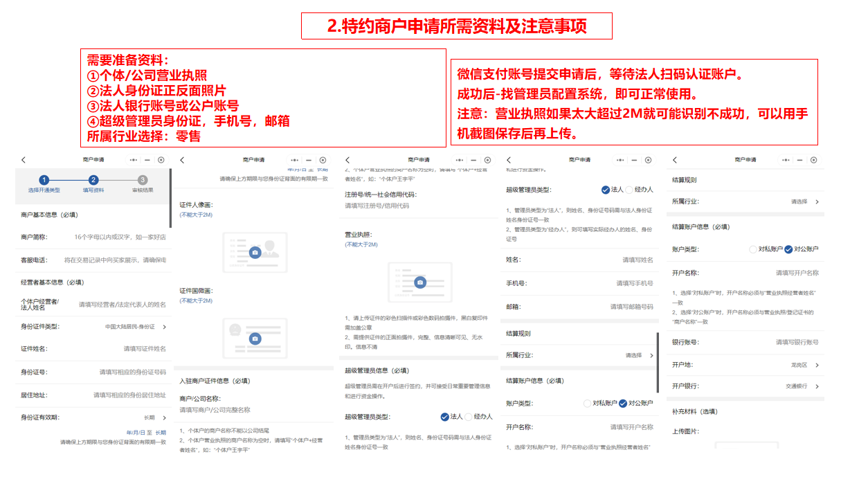Click 商户/公司名称 input field
868x486 pixels.
point(215,410)
